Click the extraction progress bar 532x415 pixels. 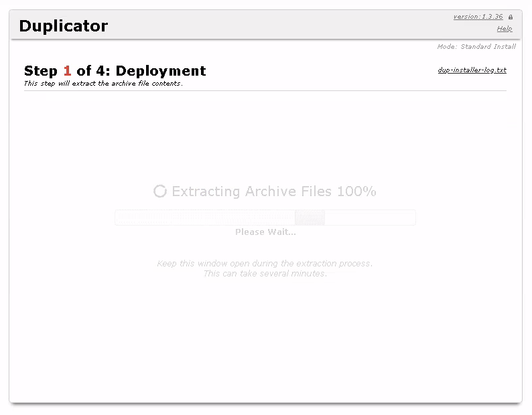(265, 218)
